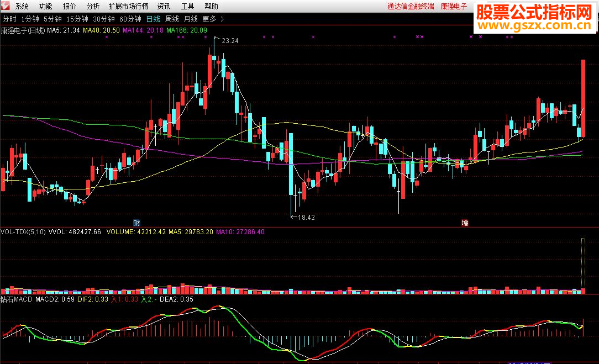The height and width of the screenshot is (364, 599).
Task: Switch to the 分时 chart period
Action: [9, 19]
